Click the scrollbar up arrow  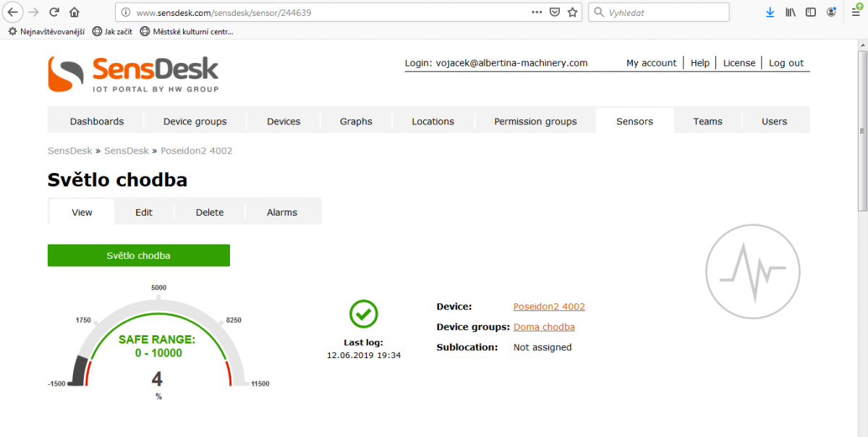pyautogui.click(x=862, y=46)
